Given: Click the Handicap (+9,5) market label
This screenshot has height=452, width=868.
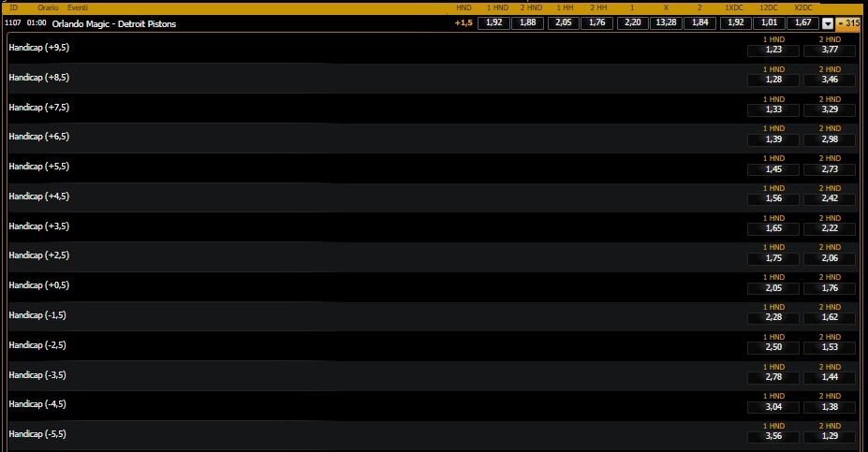Looking at the screenshot, I should point(38,48).
